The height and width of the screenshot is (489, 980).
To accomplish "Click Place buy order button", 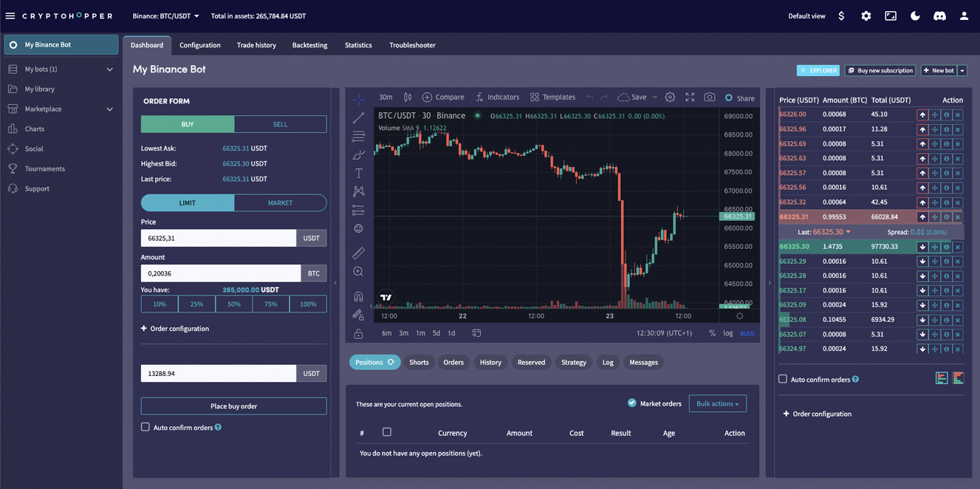I will click(x=233, y=406).
